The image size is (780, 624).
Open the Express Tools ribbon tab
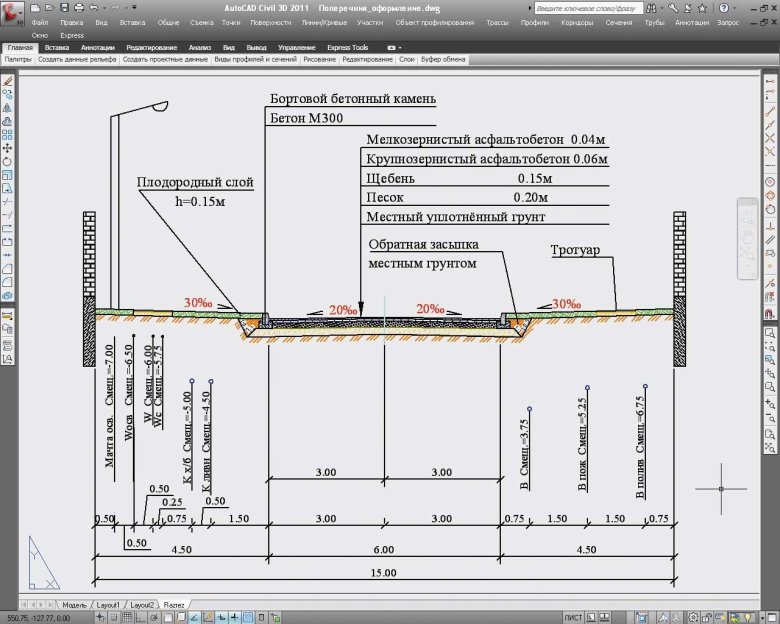[x=347, y=47]
